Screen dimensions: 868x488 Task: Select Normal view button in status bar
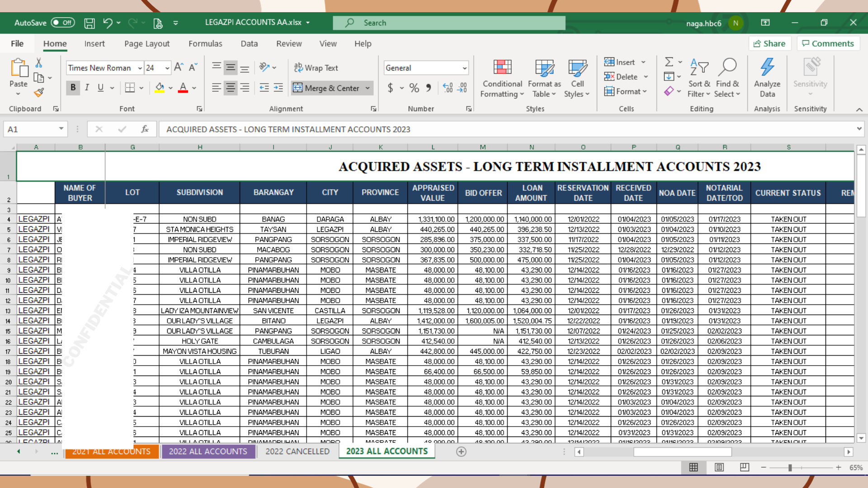693,467
